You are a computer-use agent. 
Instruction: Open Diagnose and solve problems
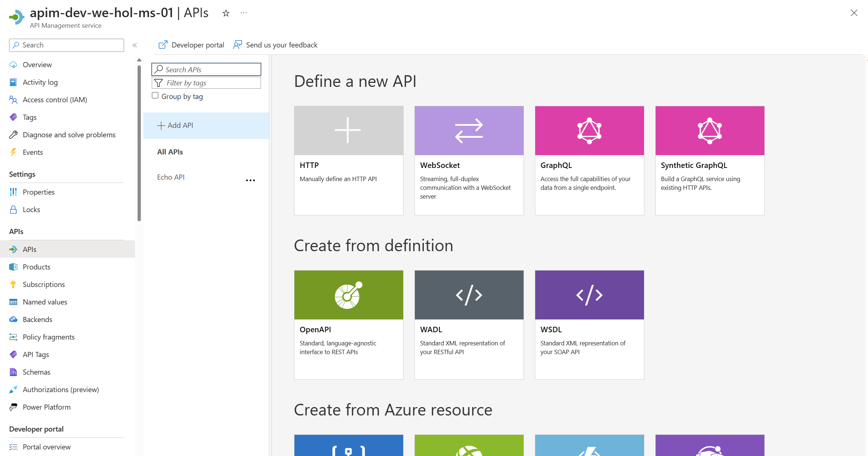click(69, 135)
